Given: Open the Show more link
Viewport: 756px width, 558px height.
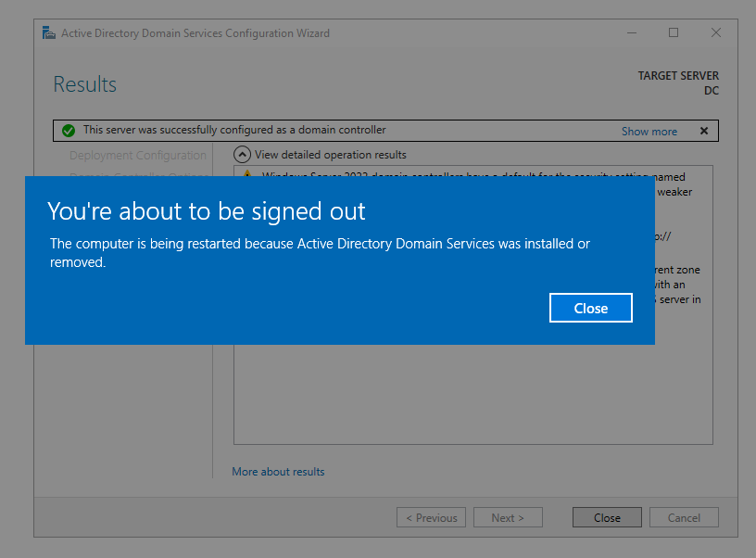Looking at the screenshot, I should point(649,132).
